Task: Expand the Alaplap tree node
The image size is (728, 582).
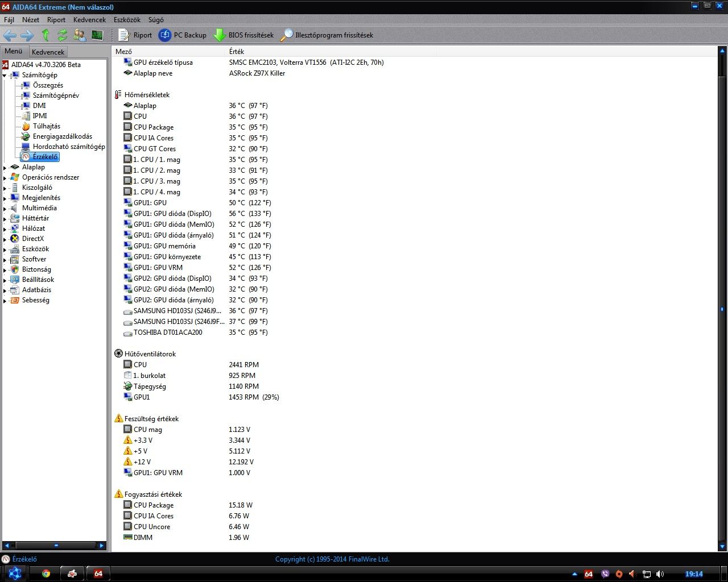Action: (x=5, y=167)
